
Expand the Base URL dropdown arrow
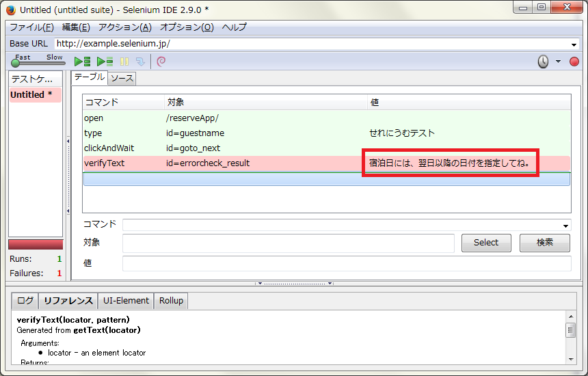(574, 44)
